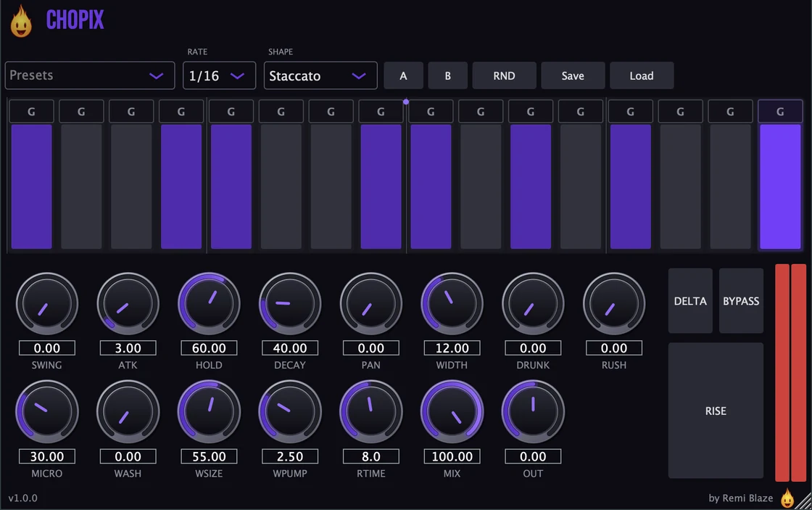Click the HOLD value field 60.00
The height and width of the screenshot is (510, 812).
pos(210,347)
